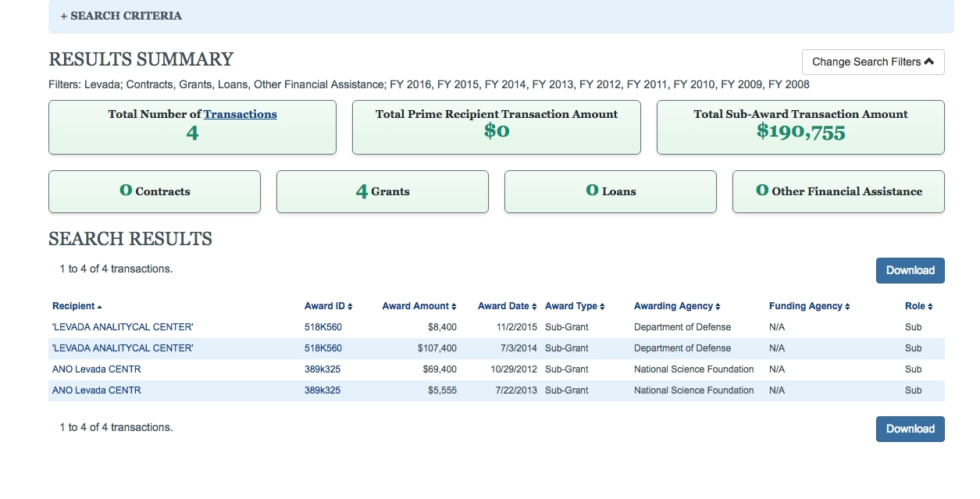The image size is (980, 499).
Task: Select the 0 Loans summary box
Action: (x=610, y=191)
